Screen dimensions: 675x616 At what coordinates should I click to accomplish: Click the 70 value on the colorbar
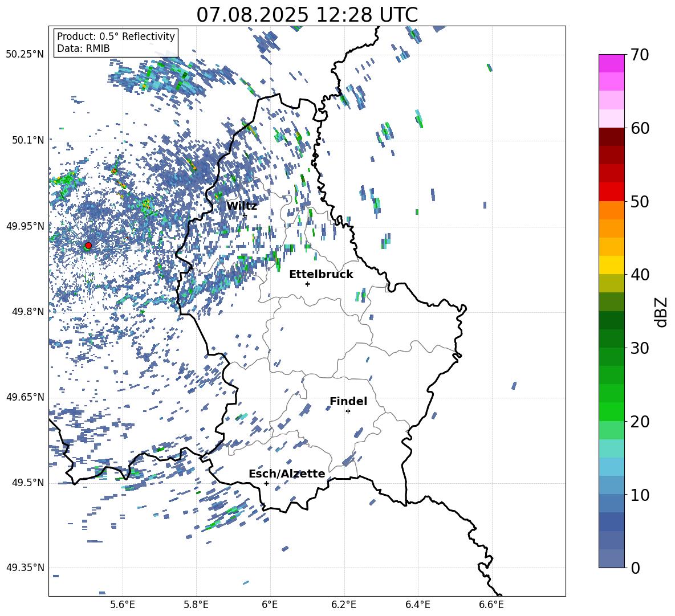coord(640,55)
